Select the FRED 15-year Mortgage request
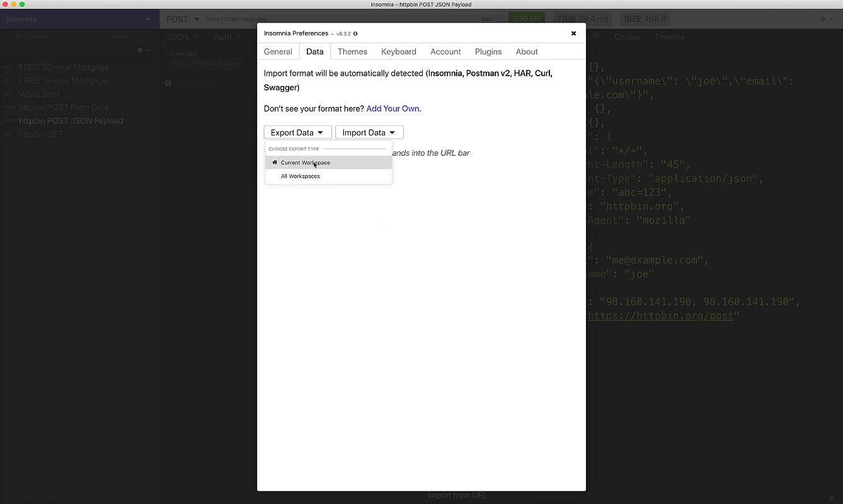This screenshot has width=843, height=504. (x=63, y=81)
